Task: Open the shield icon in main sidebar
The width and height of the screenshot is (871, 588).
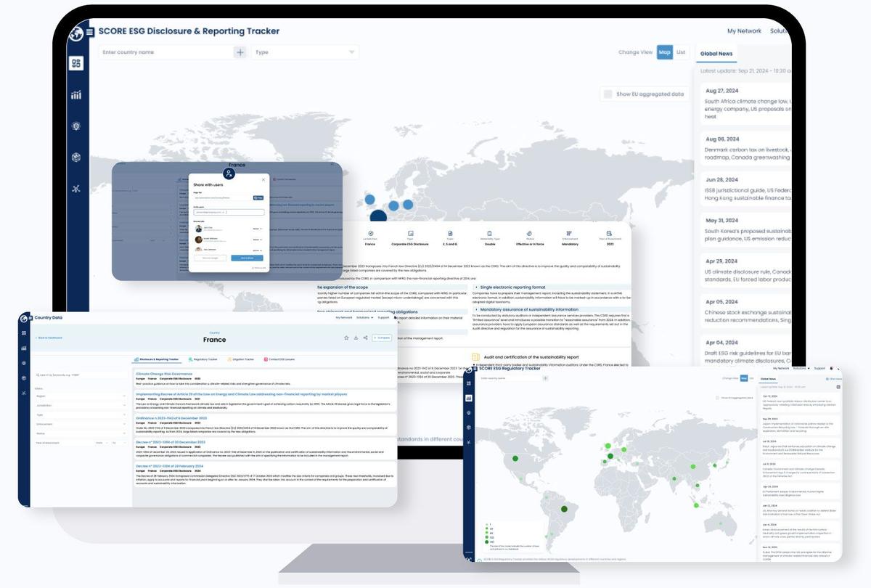Action: pyautogui.click(x=76, y=126)
